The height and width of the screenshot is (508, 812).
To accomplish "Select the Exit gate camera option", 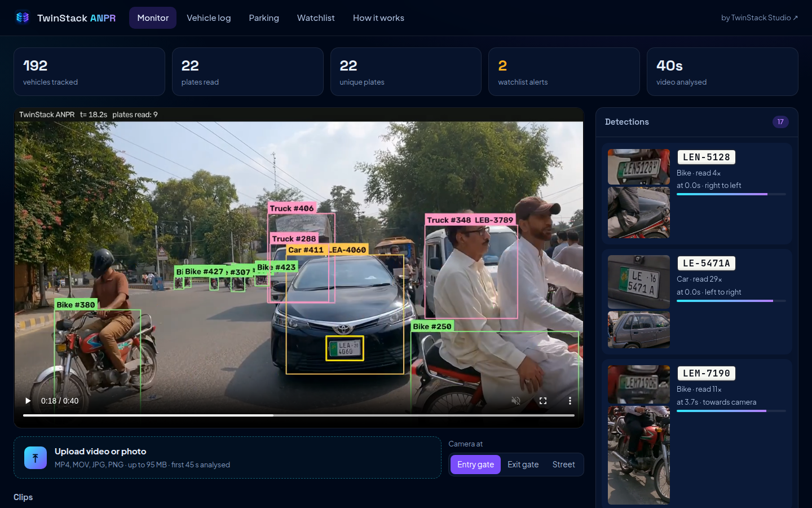I will pyautogui.click(x=523, y=465).
